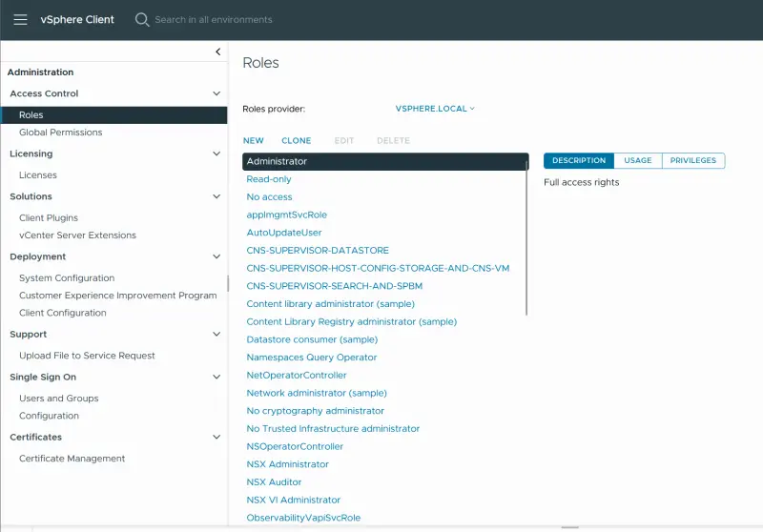
Task: Click the EDIT role button
Action: (343, 140)
